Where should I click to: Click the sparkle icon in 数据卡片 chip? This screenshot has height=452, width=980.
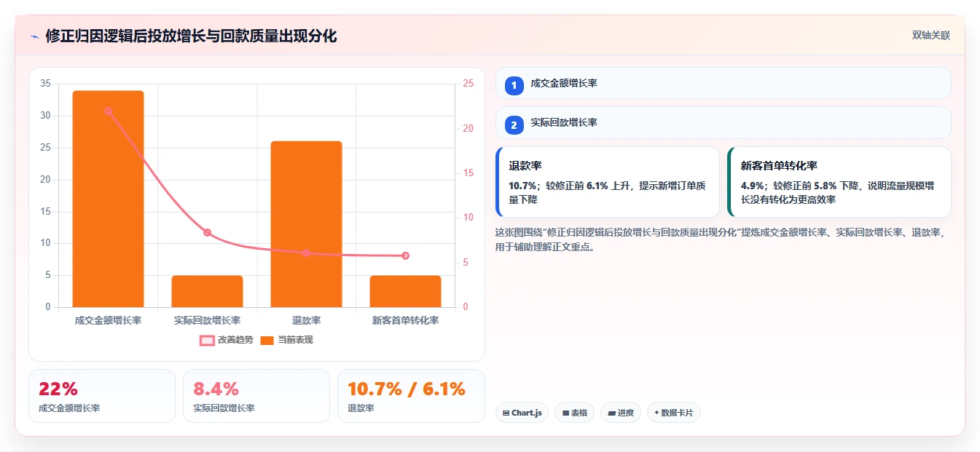[656, 413]
